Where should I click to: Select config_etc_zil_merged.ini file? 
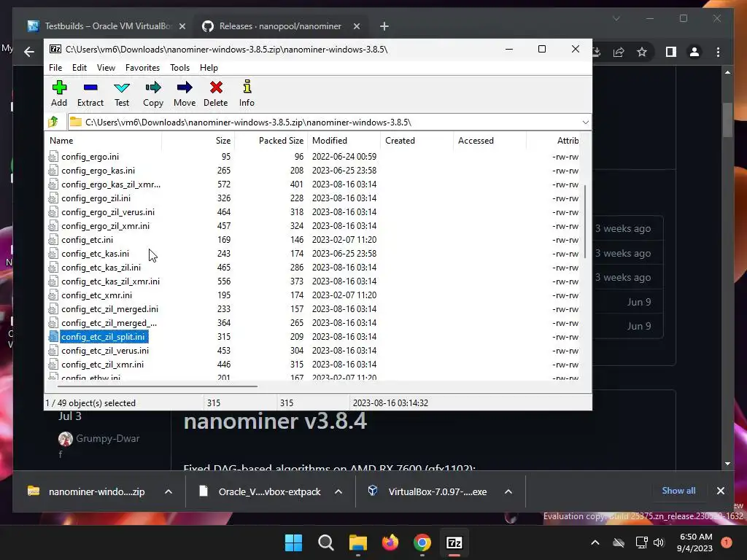[109, 309]
